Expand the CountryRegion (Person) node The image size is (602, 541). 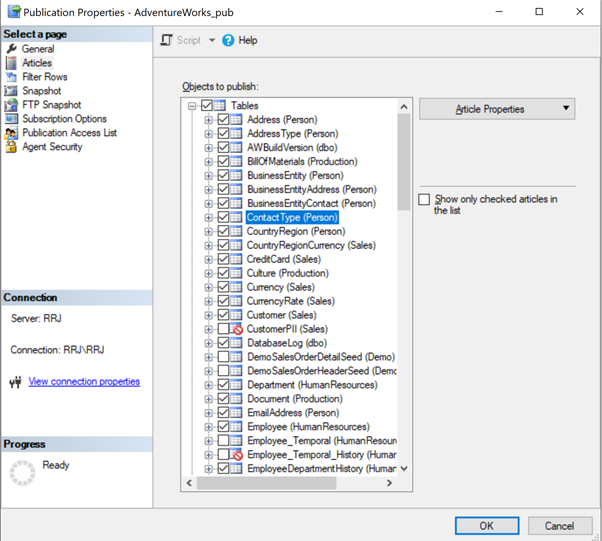(208, 232)
